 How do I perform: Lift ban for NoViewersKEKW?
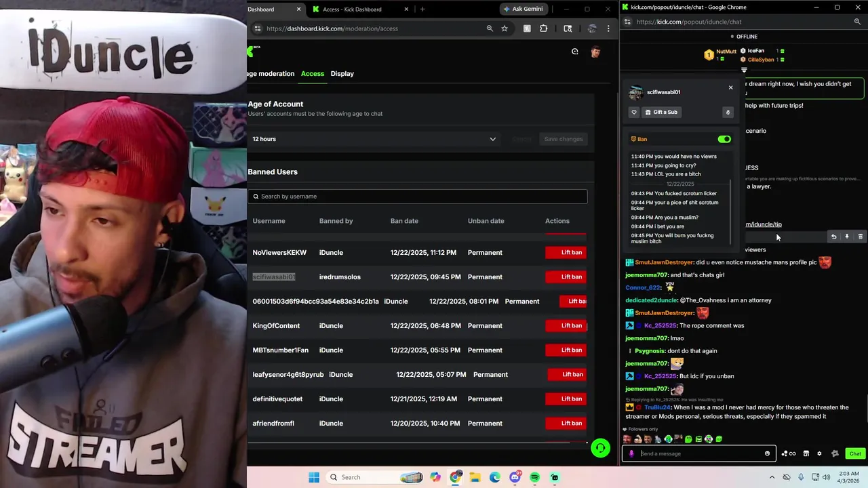[x=566, y=252]
